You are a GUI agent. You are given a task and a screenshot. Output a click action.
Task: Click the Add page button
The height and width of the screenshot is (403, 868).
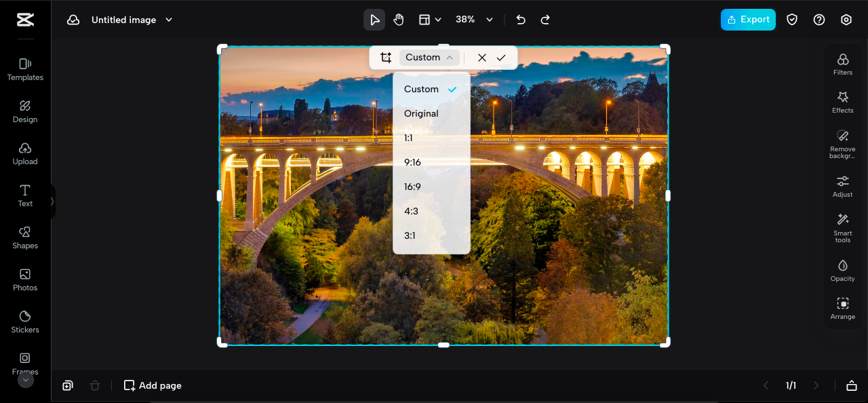coord(153,385)
